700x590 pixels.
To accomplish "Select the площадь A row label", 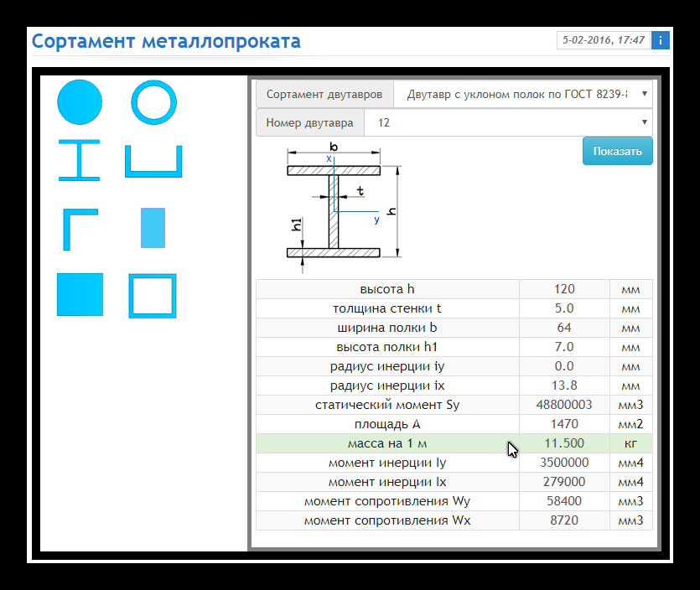I will click(387, 424).
